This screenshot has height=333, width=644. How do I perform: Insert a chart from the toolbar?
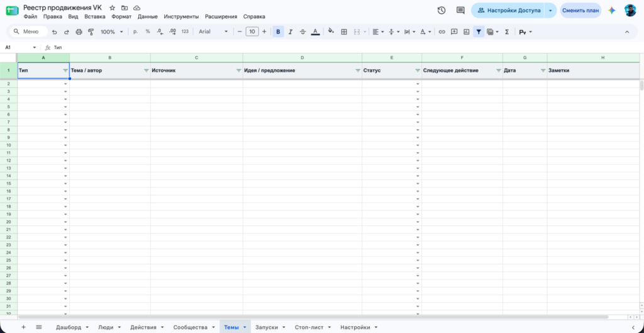pos(466,31)
